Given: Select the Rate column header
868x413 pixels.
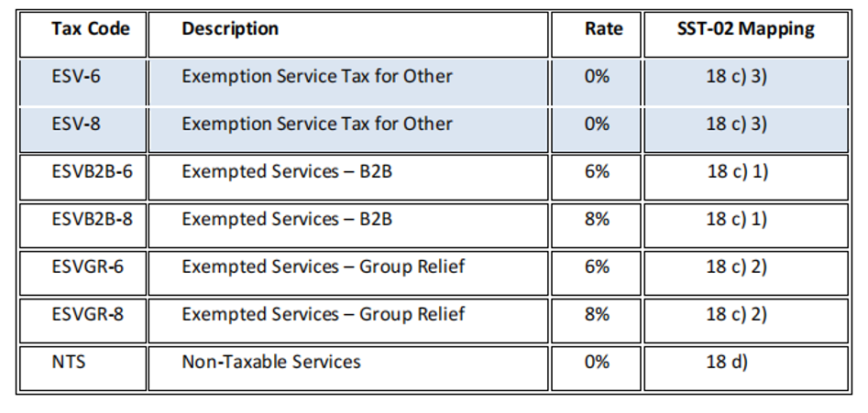Looking at the screenshot, I should coord(603,28).
